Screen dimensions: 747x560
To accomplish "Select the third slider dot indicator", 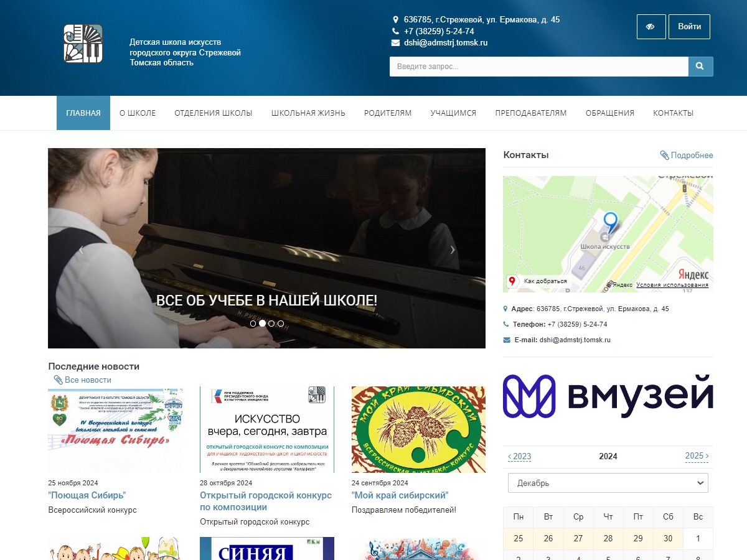I will (271, 324).
